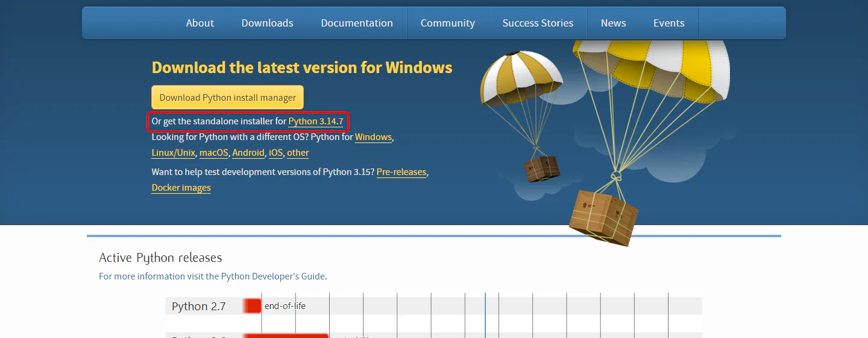Image resolution: width=868 pixels, height=338 pixels.
Task: Click the red Python 2.7 timeline bar
Action: click(252, 306)
